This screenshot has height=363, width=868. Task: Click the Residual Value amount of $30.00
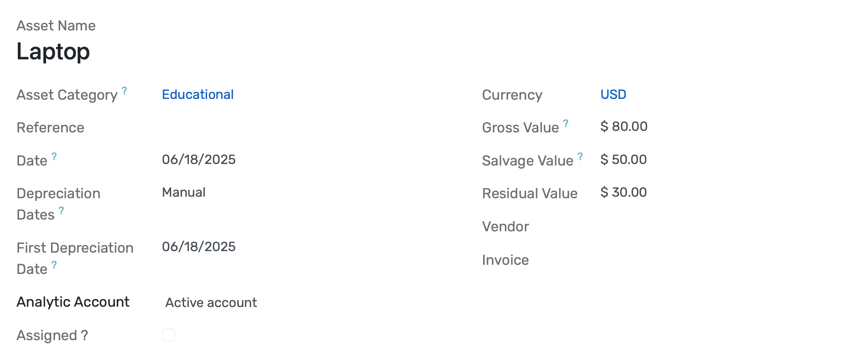point(623,193)
